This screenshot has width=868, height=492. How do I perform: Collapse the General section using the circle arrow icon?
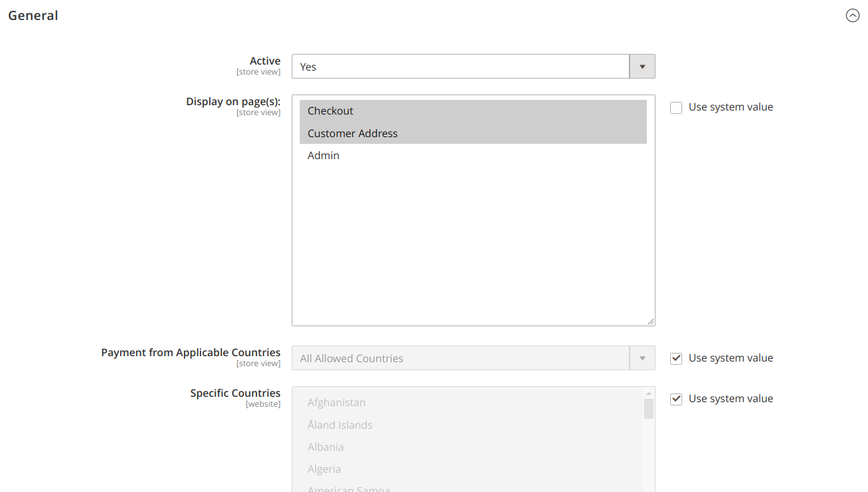pos(853,15)
